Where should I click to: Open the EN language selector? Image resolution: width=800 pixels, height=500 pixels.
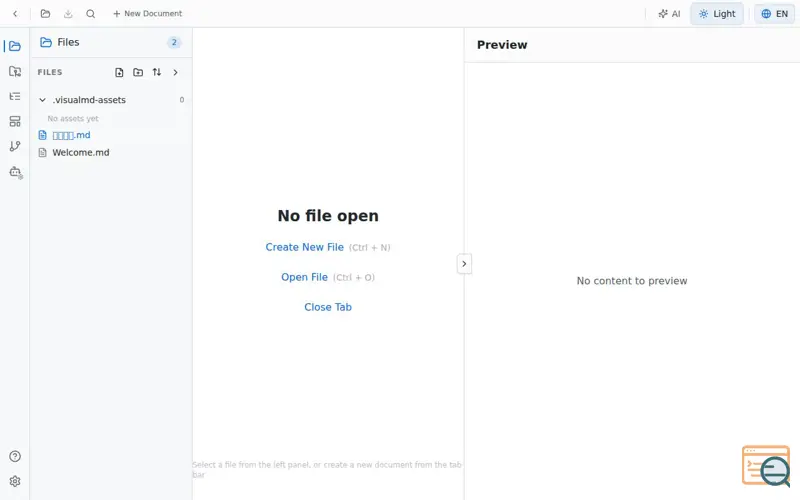coord(774,14)
